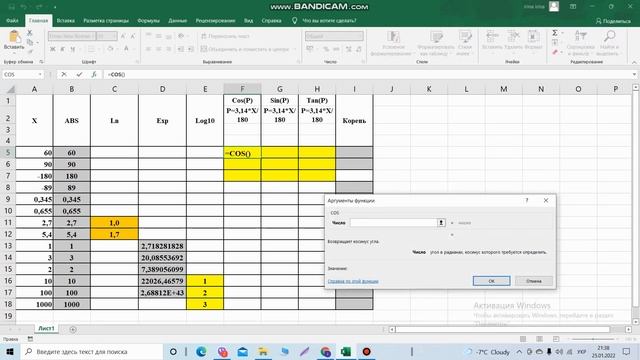
Task: Click the Cut scissors icon
Action: coord(30,33)
